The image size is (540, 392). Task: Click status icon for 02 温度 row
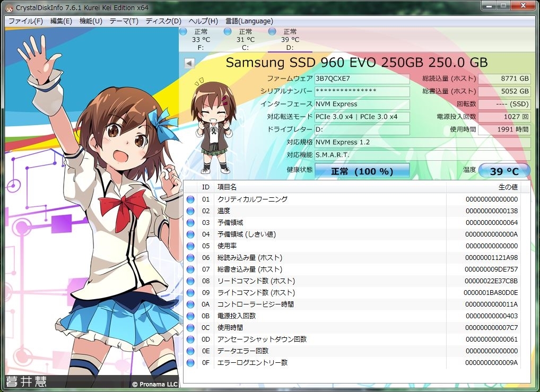point(190,211)
